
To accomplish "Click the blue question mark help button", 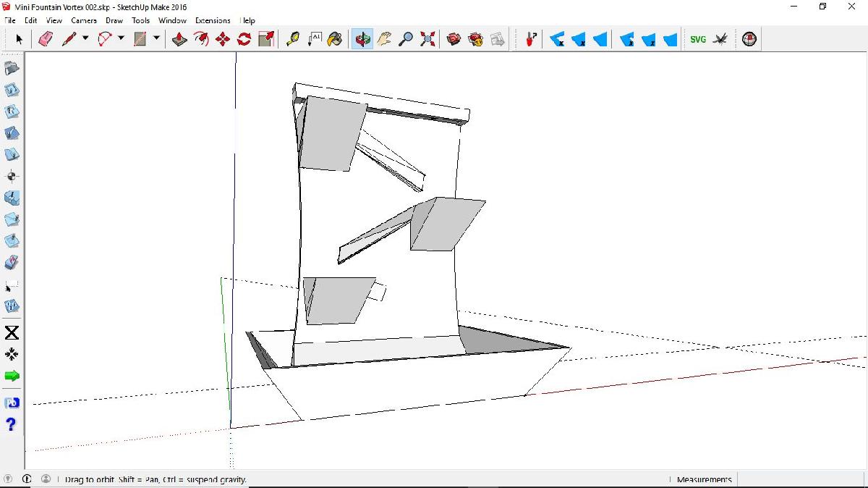I will 11,424.
